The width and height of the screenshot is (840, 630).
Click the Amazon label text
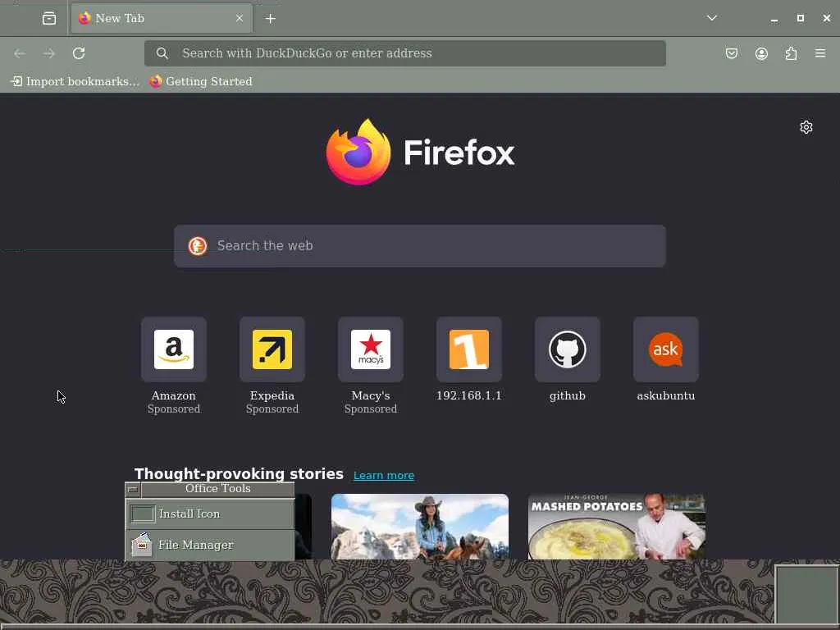(174, 395)
